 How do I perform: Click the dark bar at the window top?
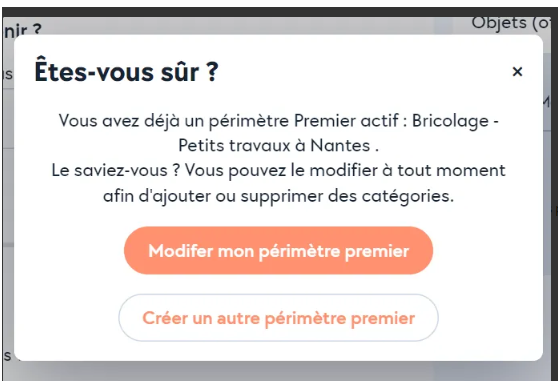pyautogui.click(x=279, y=12)
